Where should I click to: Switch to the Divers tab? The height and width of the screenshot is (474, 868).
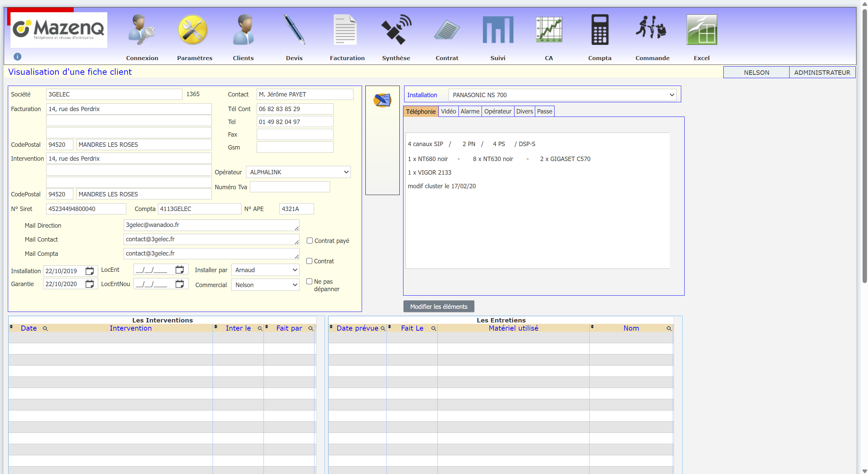point(525,111)
